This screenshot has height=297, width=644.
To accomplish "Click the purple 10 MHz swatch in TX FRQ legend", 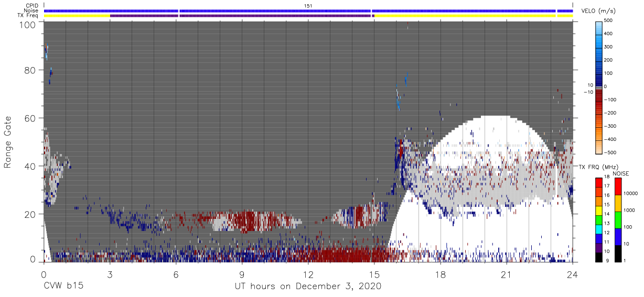I will (599, 248).
